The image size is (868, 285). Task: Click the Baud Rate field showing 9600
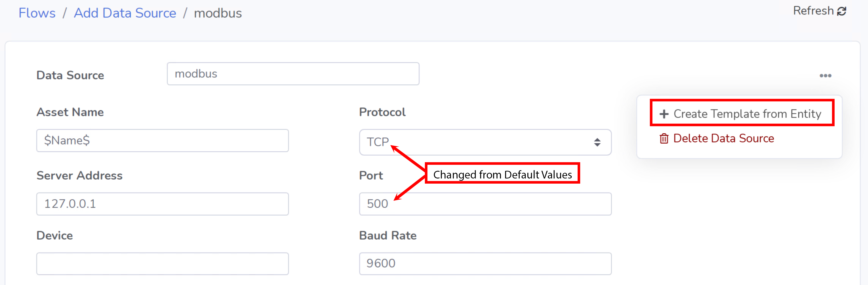pyautogui.click(x=485, y=264)
